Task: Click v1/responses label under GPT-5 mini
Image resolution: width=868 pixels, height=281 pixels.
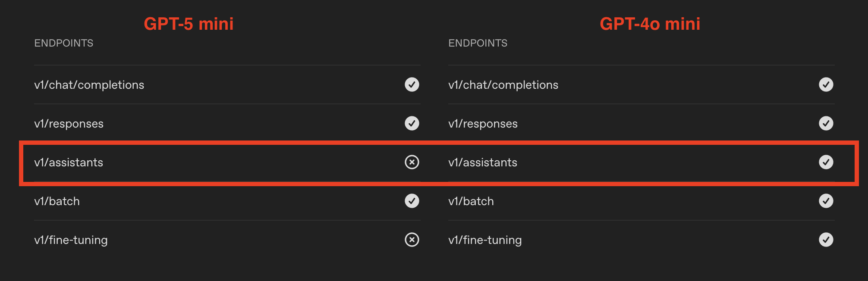Action: tap(69, 124)
